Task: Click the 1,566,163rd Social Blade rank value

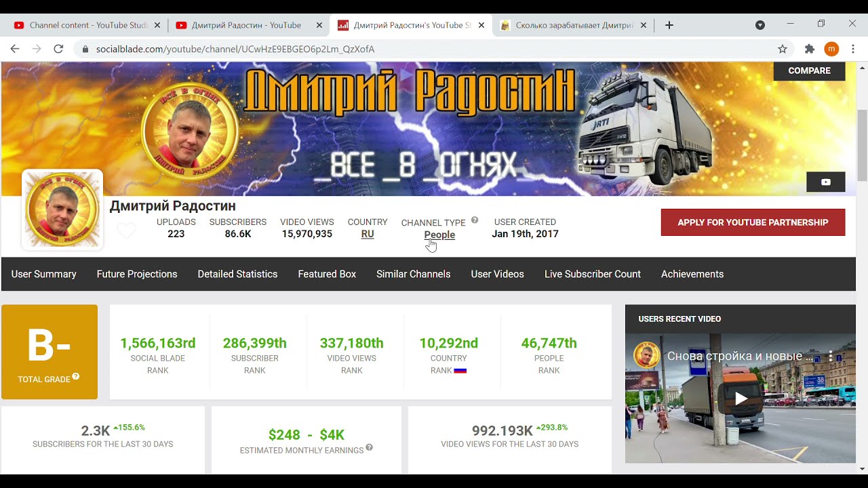Action: coord(158,343)
